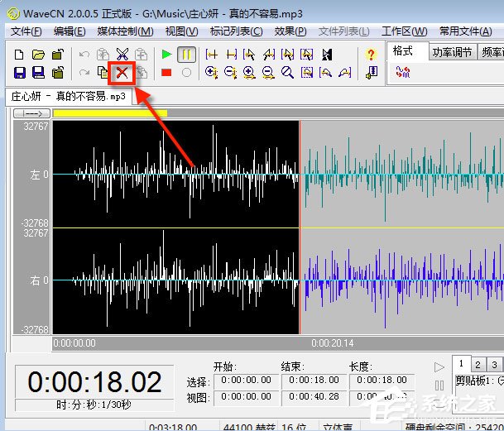Screen dimensions: 504x431
Task: Open the 媒体控制(M) menu
Action: tap(125, 31)
